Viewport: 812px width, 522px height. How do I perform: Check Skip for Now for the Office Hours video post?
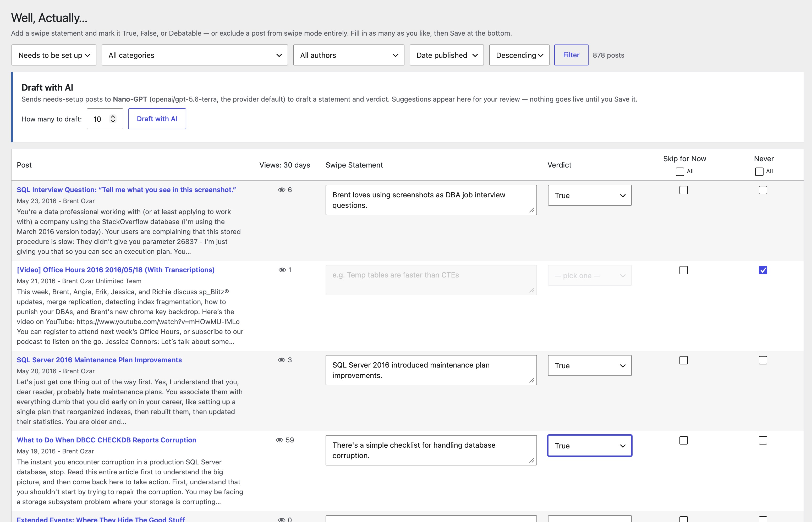tap(683, 270)
